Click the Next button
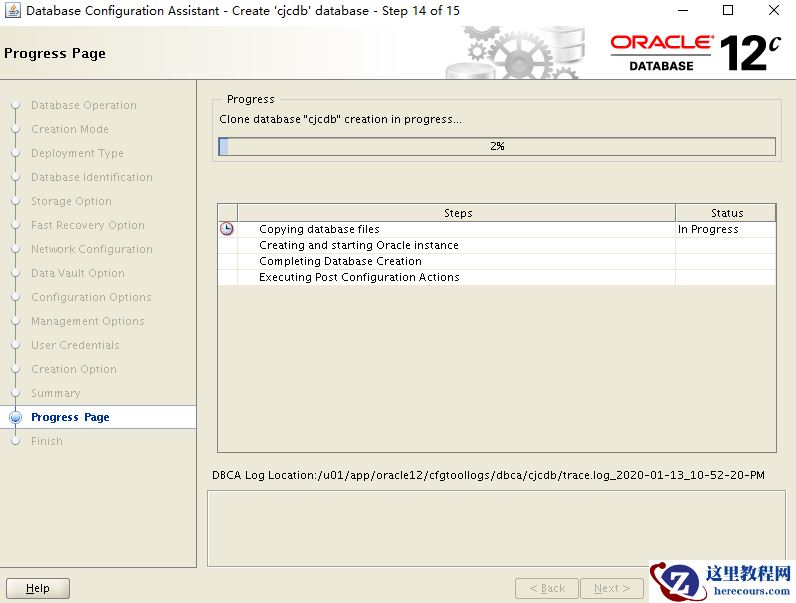Screen dimensions: 796x603 (x=612, y=588)
